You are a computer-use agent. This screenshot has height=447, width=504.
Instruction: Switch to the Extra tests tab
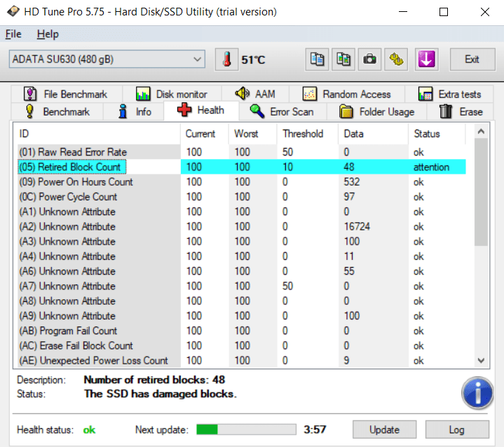coord(449,94)
